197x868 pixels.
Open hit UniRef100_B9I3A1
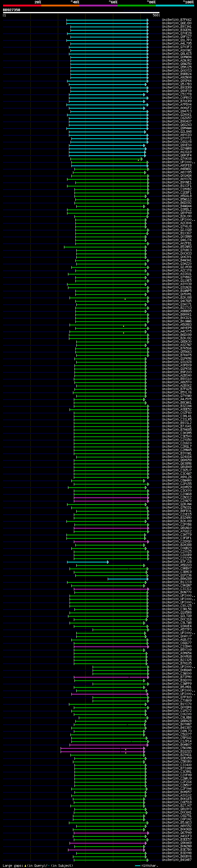(x=177, y=26)
